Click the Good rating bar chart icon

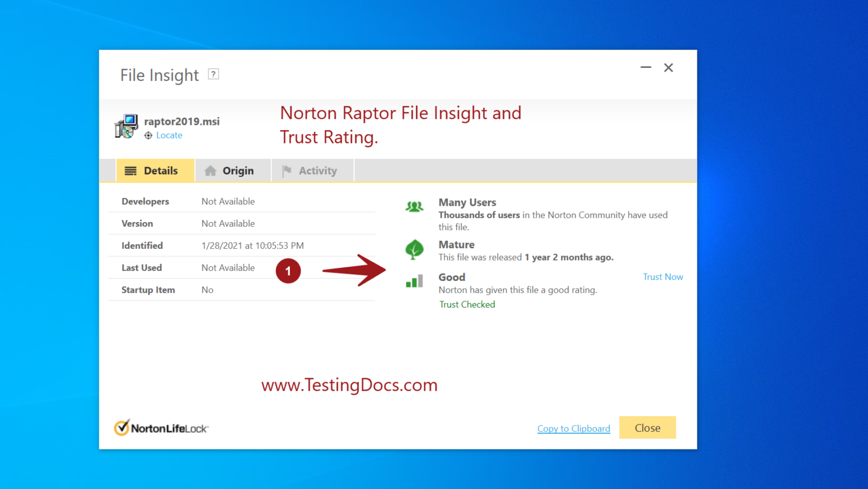(415, 281)
